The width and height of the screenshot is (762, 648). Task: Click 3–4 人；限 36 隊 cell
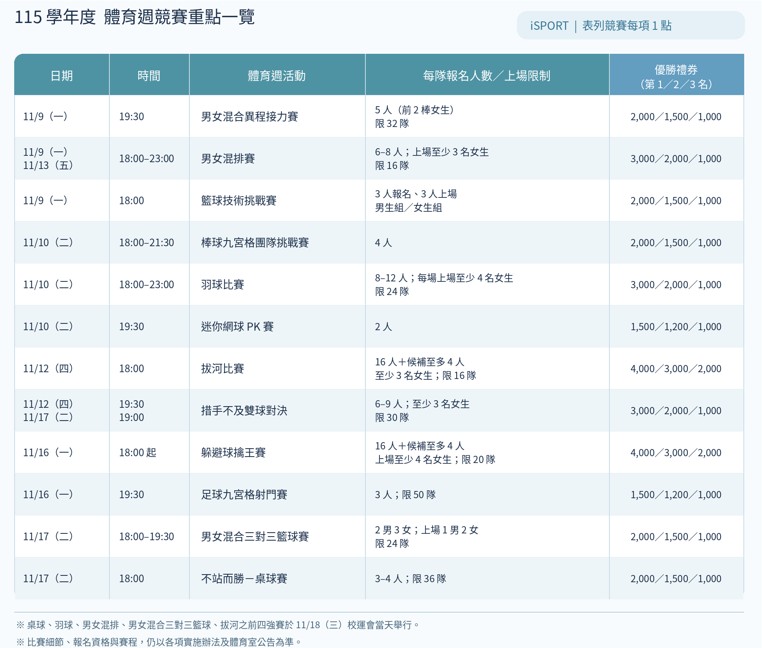(487, 578)
